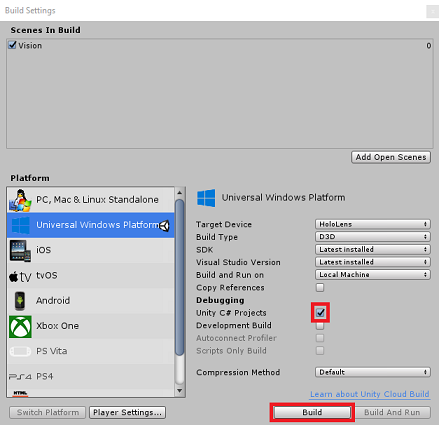Screen dimensions: 439x425
Task: Click the platform list scroll down arrow
Action: 180,391
